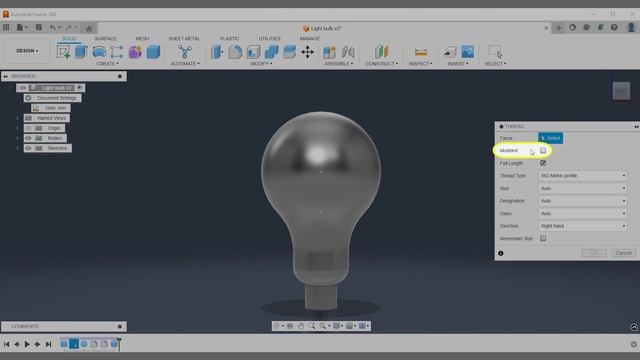Toggle visibility of the root component

[x=23, y=88]
